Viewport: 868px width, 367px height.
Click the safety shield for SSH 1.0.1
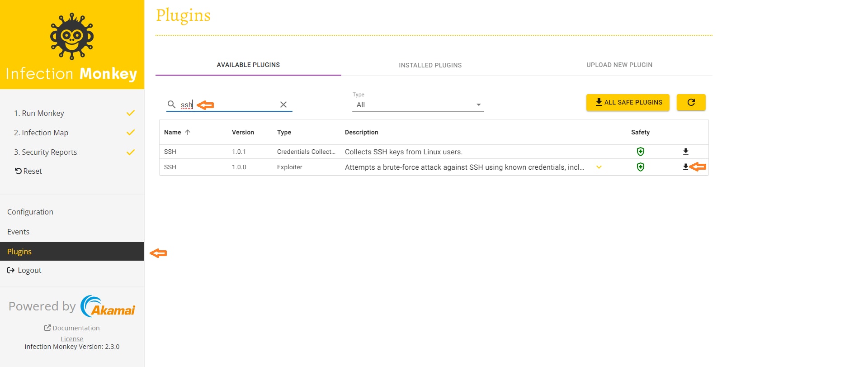640,152
